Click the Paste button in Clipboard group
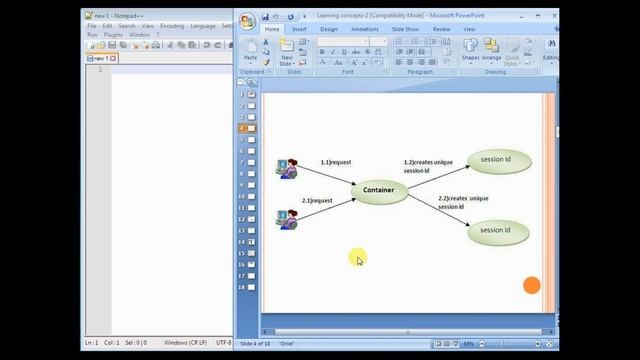This screenshot has height=360, width=640. [x=250, y=51]
